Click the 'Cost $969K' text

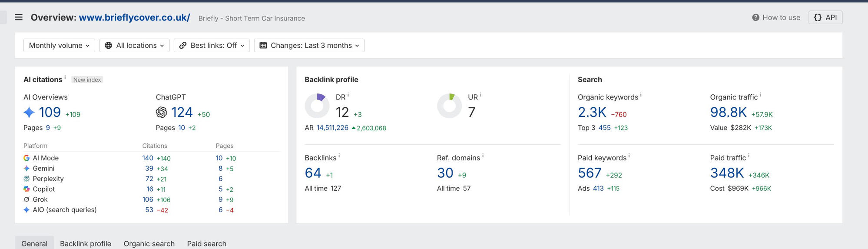pos(729,189)
